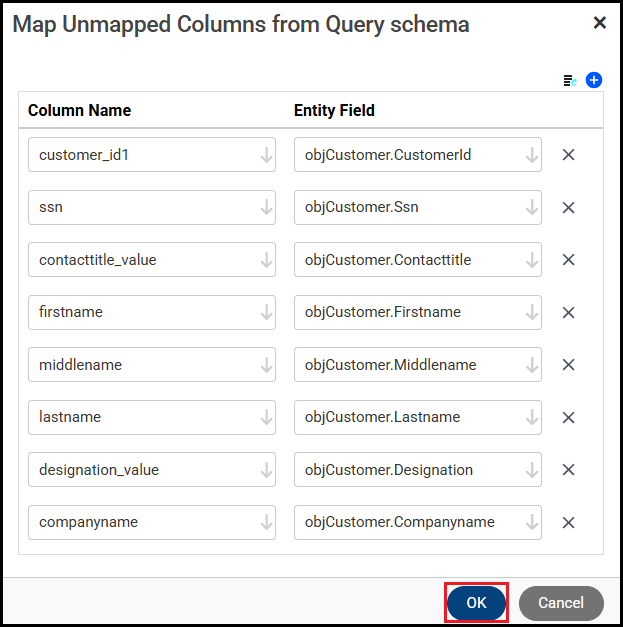623x627 pixels.
Task: Remove the contacttitle_value mapping row
Action: [568, 260]
